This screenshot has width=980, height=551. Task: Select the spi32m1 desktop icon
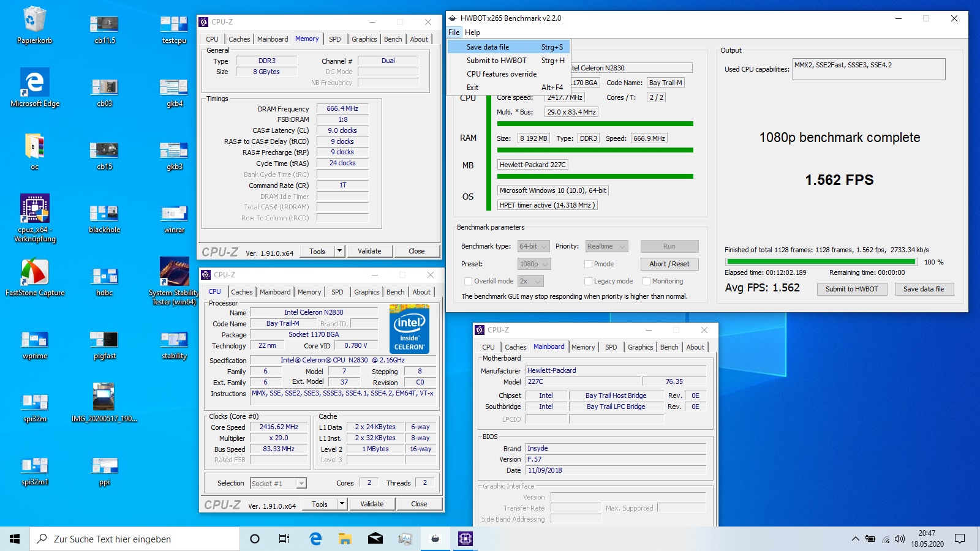(x=35, y=471)
